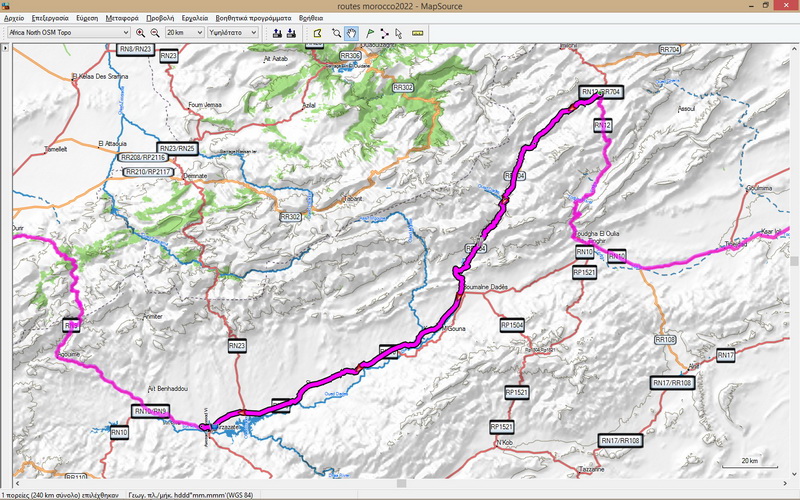Click the WGS 84 coordinate format status entry
800x500 pixels.
point(191,495)
